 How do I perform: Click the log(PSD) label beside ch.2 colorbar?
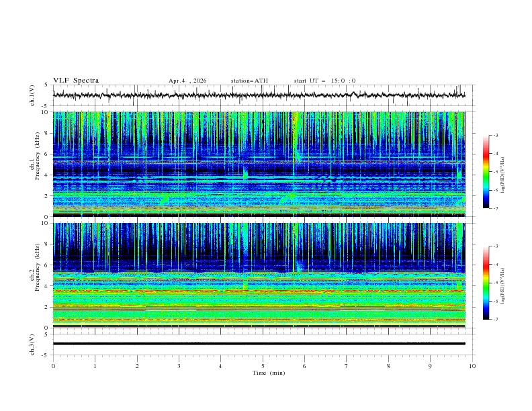coord(503,285)
